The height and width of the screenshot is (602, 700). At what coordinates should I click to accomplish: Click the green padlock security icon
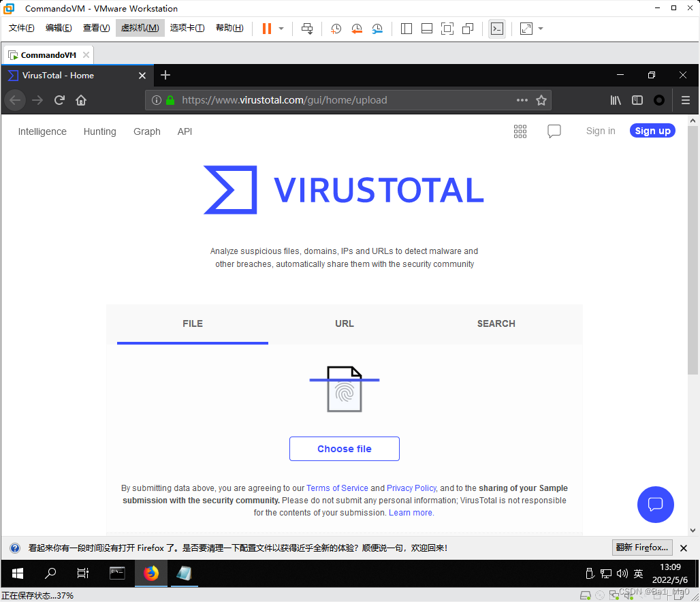tap(170, 100)
